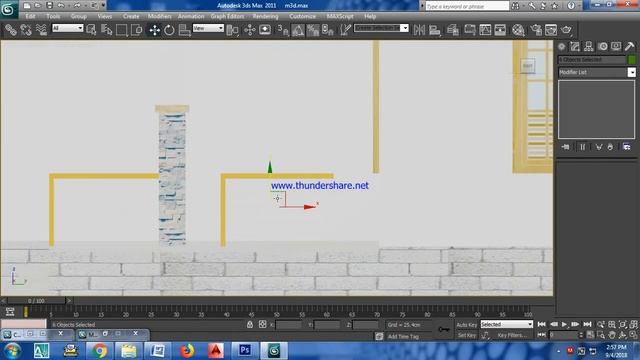Click the Mirror tool icon
This screenshot has width=640, height=360.
pos(419,30)
